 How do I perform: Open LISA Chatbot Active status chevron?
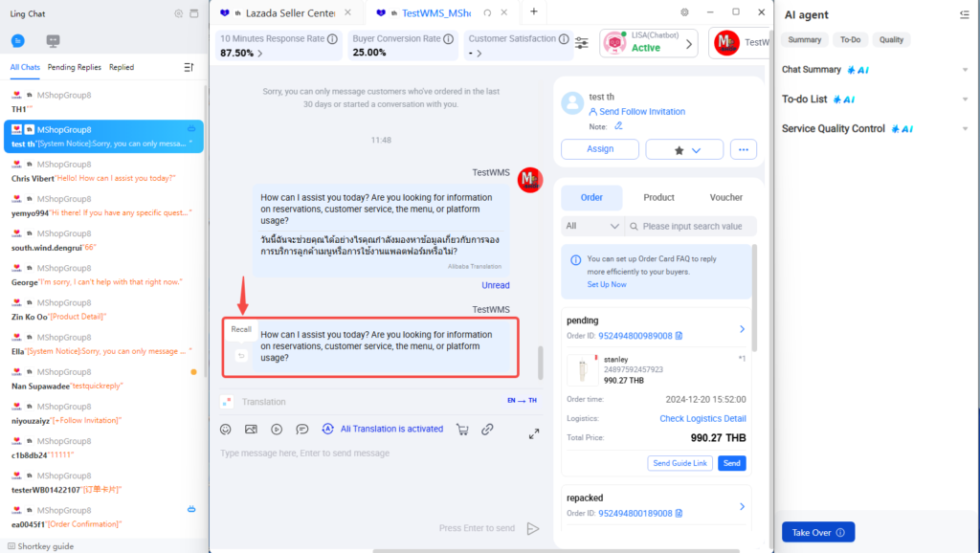click(x=689, y=44)
